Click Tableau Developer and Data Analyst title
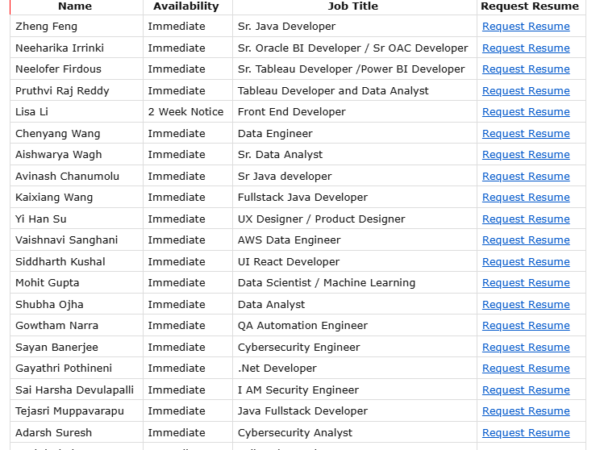The image size is (600, 450). 333,91
